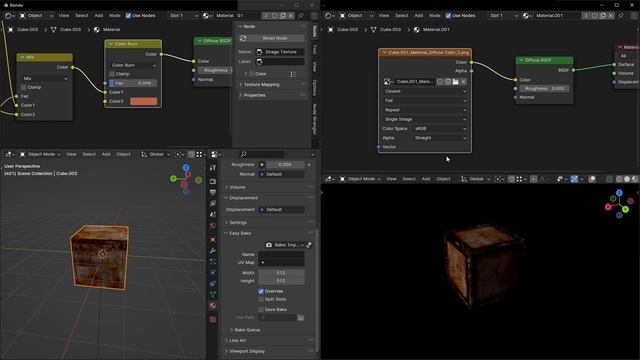Click pin icon in right node editor header
Viewport: 640px width, 360px height.
[621, 16]
